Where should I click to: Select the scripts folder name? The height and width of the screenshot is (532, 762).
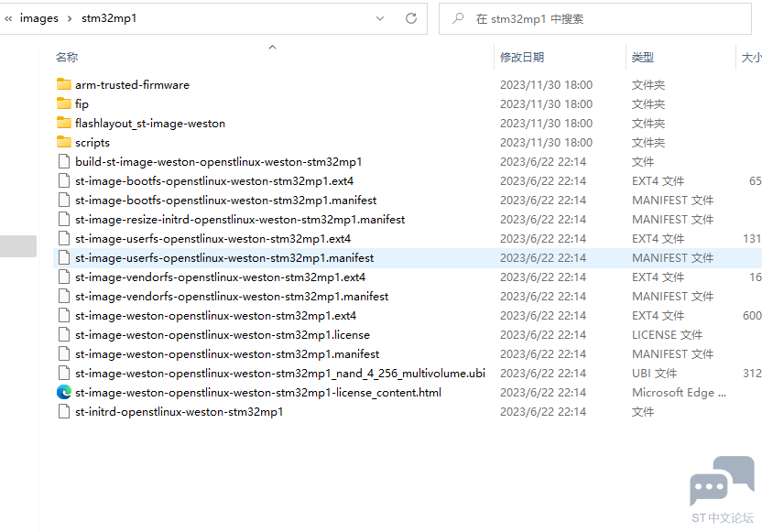pos(93,142)
